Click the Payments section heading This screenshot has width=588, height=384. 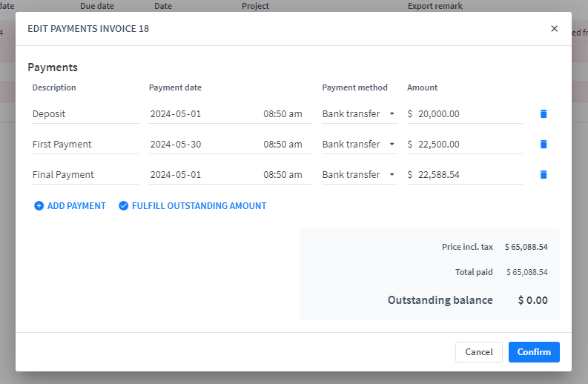tap(53, 67)
